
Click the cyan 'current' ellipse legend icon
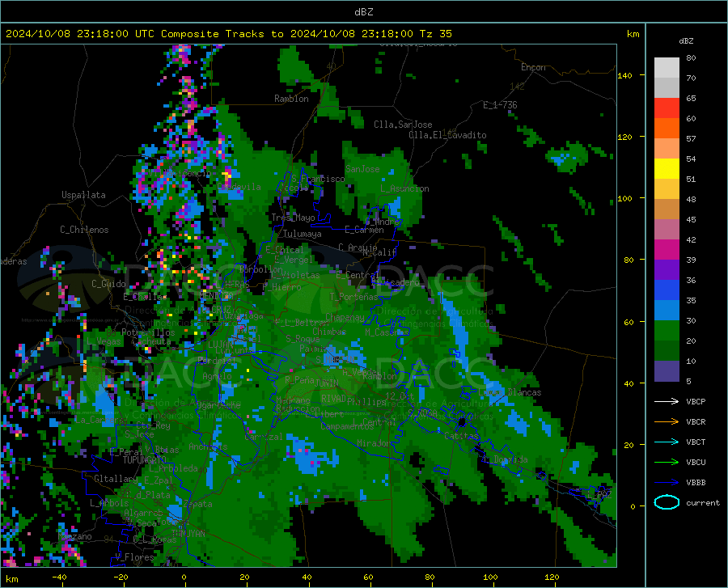point(667,502)
